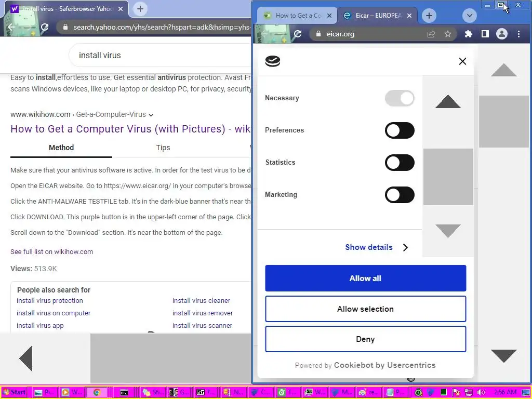The width and height of the screenshot is (532, 399).
Task: Click the Cookiebot by Usercentrics link
Action: [x=385, y=365]
